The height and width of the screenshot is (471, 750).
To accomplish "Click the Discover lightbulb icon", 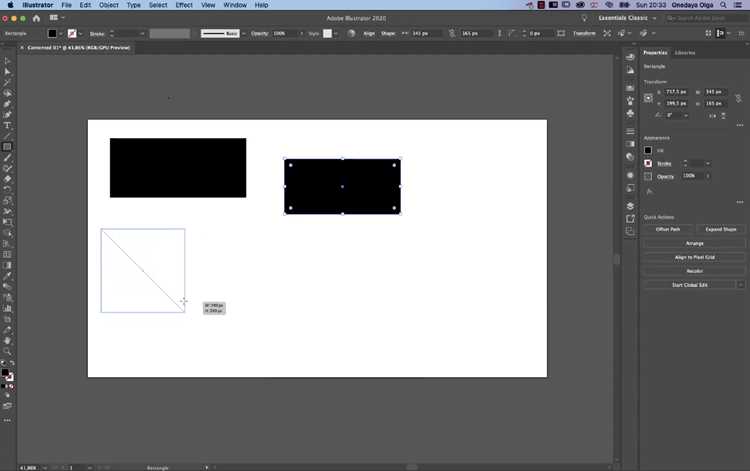I will click(584, 18).
